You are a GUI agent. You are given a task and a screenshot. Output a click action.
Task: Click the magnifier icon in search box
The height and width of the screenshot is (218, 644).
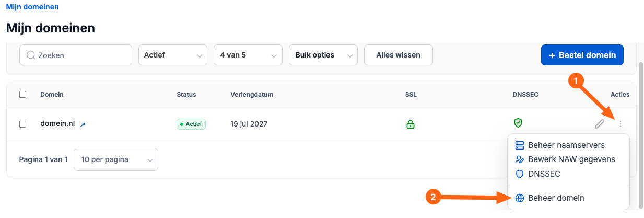(x=30, y=55)
